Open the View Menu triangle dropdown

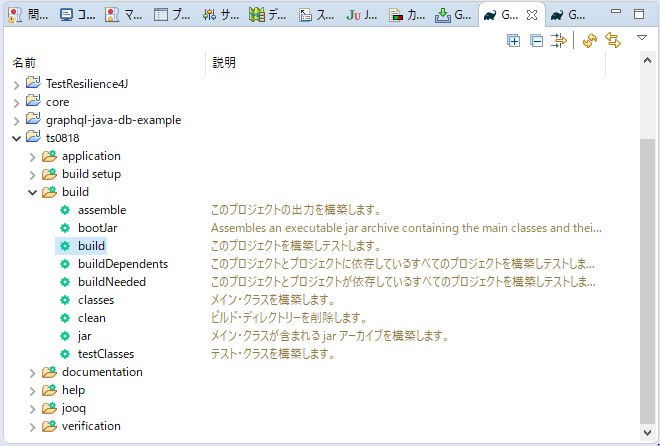(641, 38)
